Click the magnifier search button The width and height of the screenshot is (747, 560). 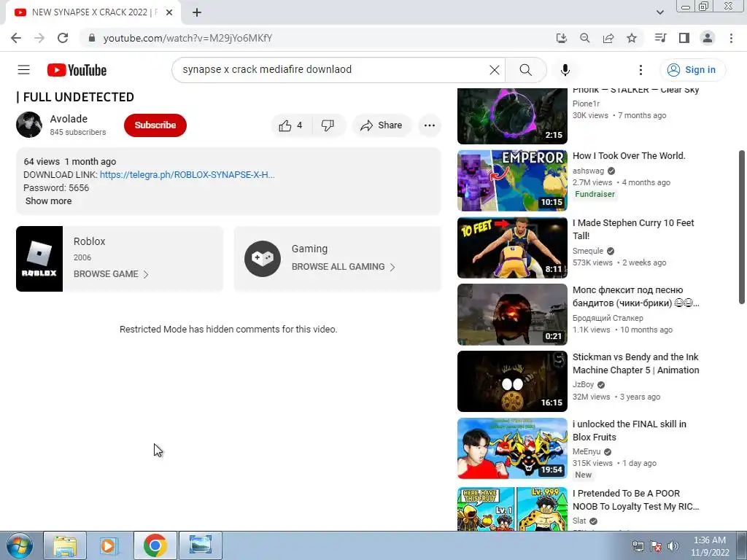(525, 70)
